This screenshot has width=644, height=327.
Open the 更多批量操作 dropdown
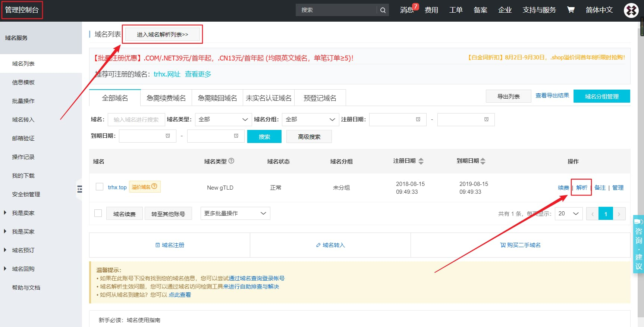[x=235, y=214]
